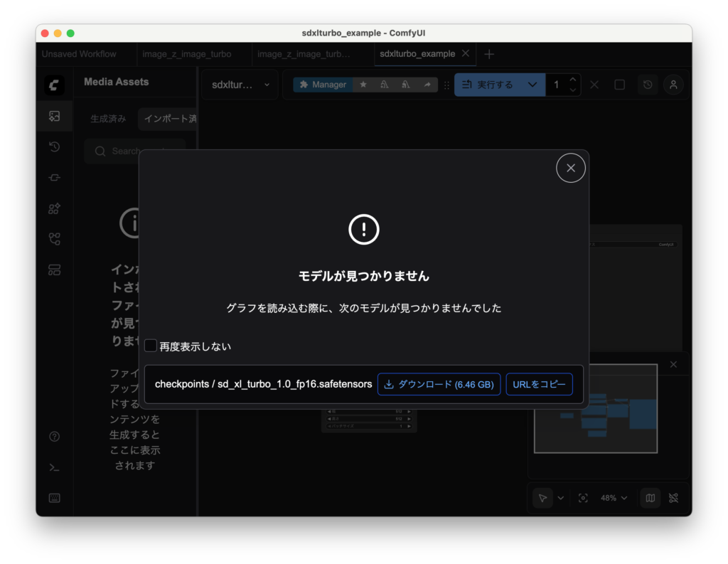
Task: Open the queue history sidebar icon
Action: coord(55,147)
